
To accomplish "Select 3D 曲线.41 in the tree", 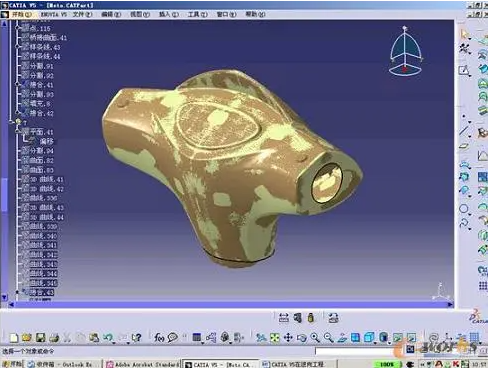I will tap(46, 179).
